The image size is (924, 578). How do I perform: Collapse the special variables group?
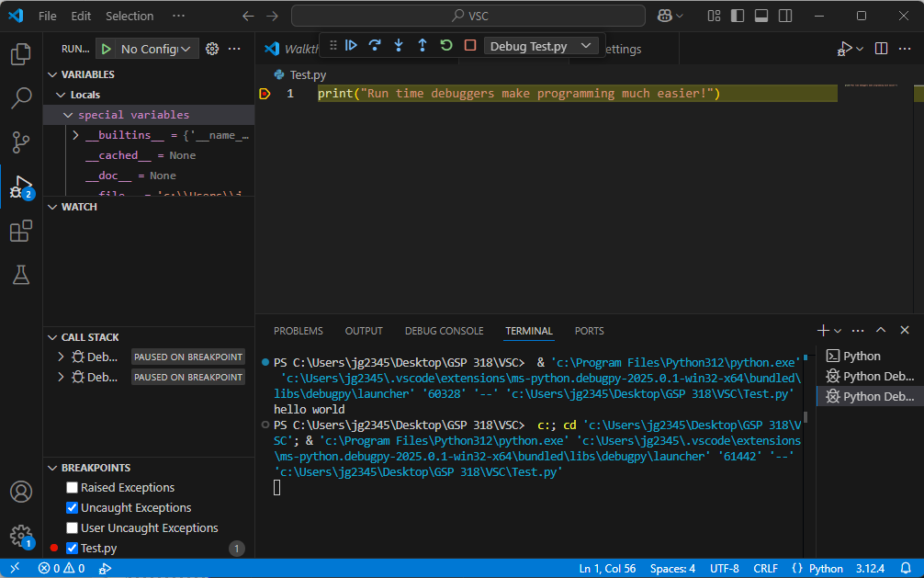click(68, 115)
